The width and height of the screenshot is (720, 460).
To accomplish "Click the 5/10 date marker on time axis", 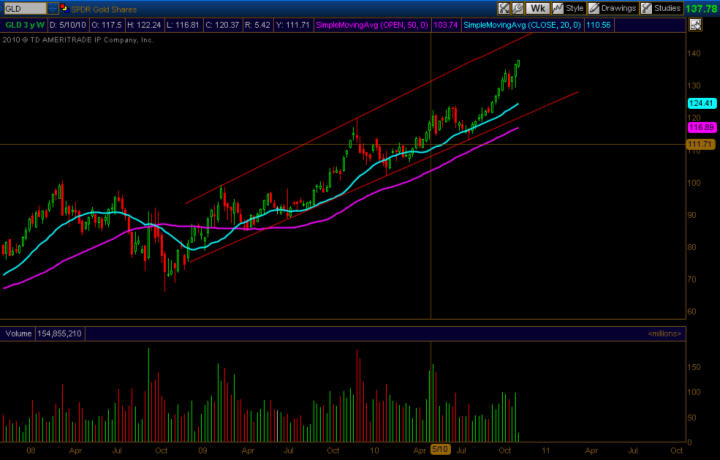I will 440,449.
